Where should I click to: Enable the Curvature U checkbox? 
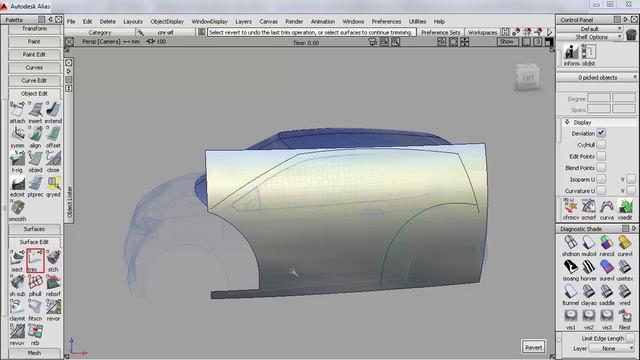click(x=601, y=190)
